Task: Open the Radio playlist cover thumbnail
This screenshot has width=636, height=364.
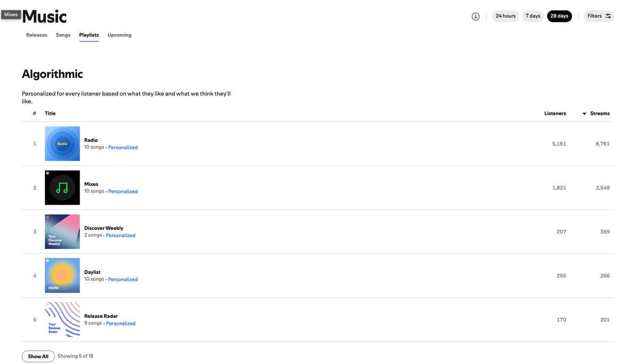Action: 63,144
